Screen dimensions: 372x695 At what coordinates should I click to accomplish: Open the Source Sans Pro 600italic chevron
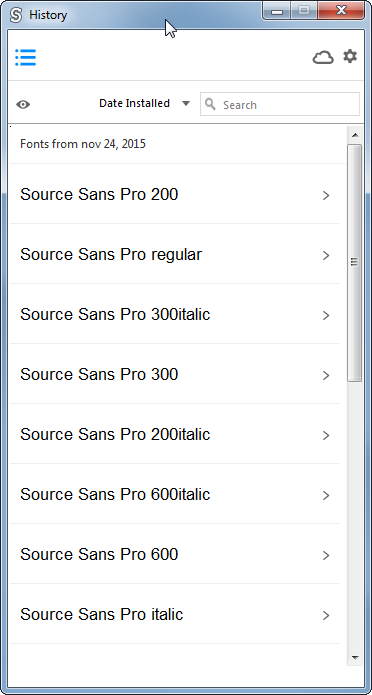(326, 496)
